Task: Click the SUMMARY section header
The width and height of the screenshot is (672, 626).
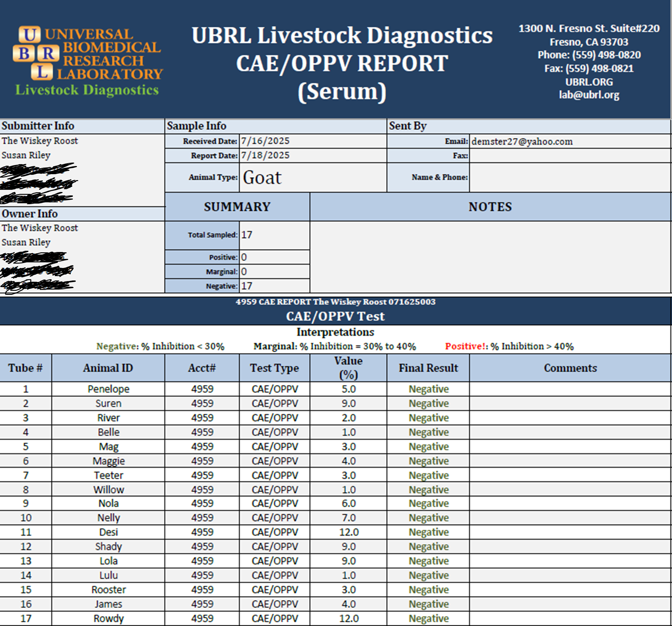Action: coord(237,207)
